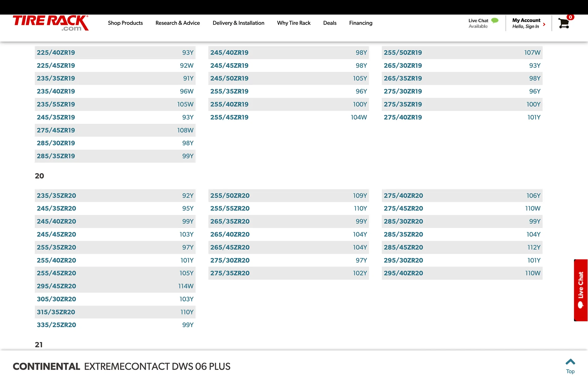Open Why Tire Rack menu

[294, 23]
